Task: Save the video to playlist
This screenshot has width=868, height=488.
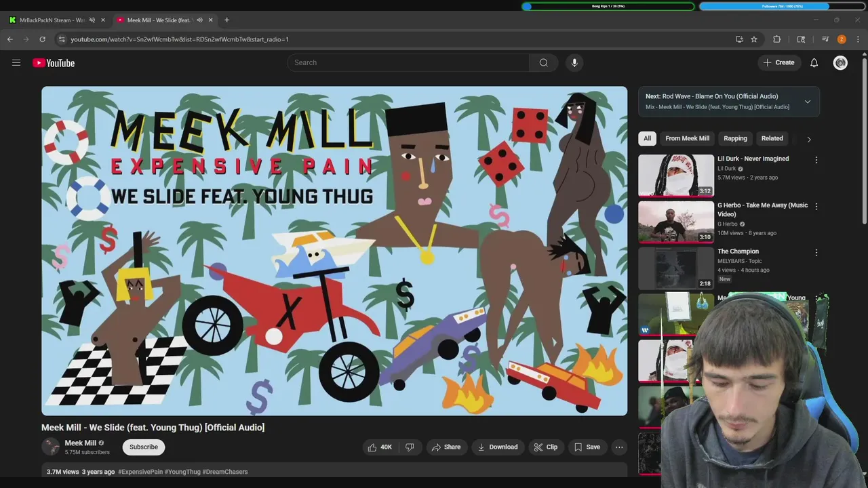Action: point(587,447)
